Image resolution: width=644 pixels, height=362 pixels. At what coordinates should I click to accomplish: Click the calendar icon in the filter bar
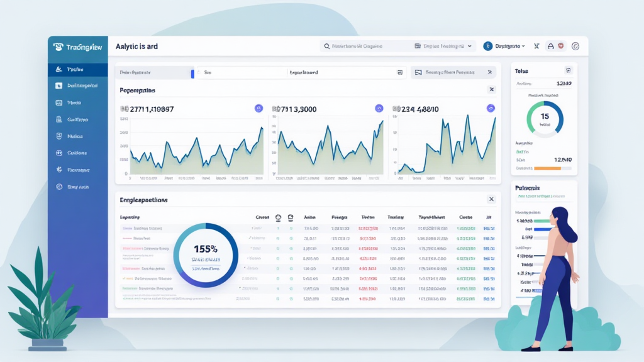pyautogui.click(x=400, y=73)
